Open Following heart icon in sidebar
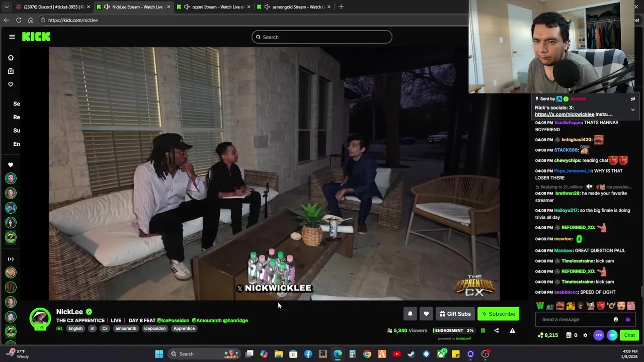Screen dimensions: 644x362 click(11, 84)
